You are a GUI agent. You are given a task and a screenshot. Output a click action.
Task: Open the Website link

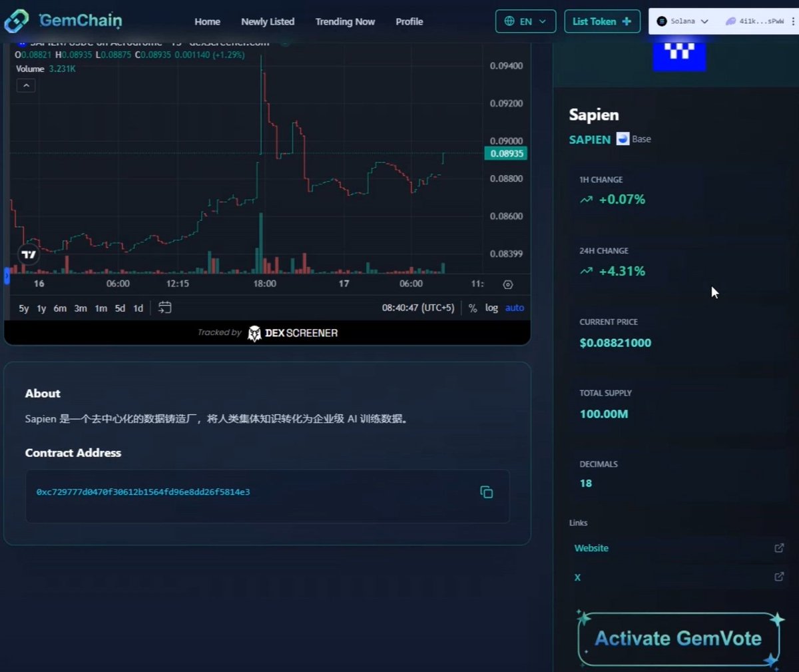[591, 548]
